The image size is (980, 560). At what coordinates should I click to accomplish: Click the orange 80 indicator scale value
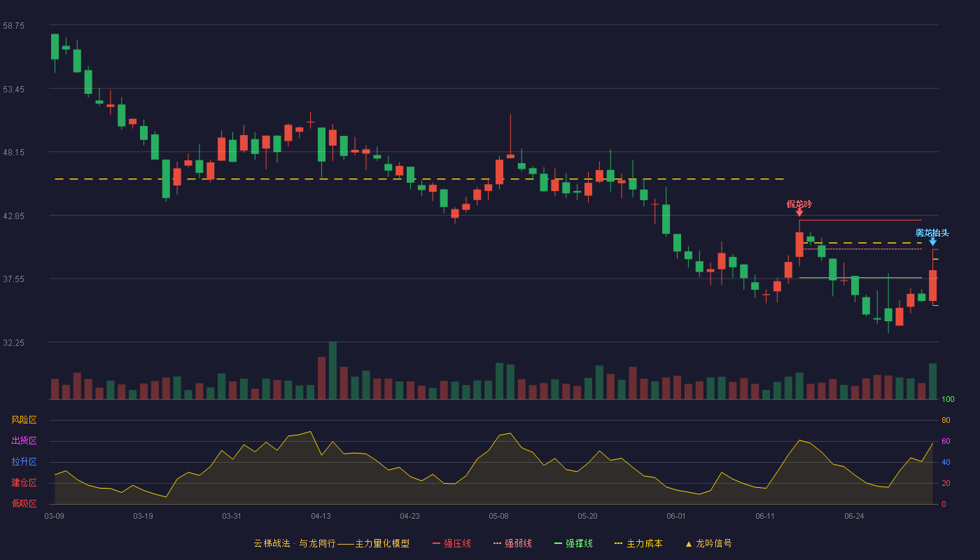point(946,420)
